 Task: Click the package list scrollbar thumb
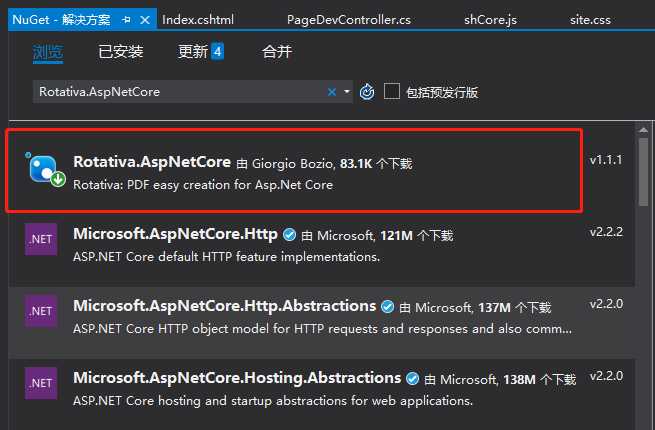click(643, 172)
